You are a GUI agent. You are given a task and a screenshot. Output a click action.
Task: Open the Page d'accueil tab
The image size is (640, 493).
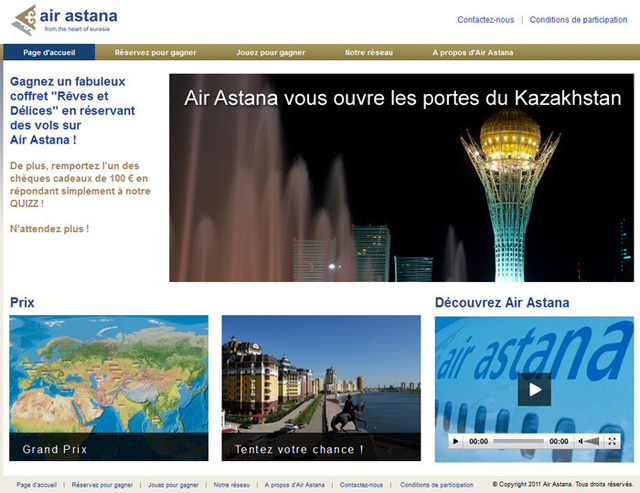click(x=49, y=52)
